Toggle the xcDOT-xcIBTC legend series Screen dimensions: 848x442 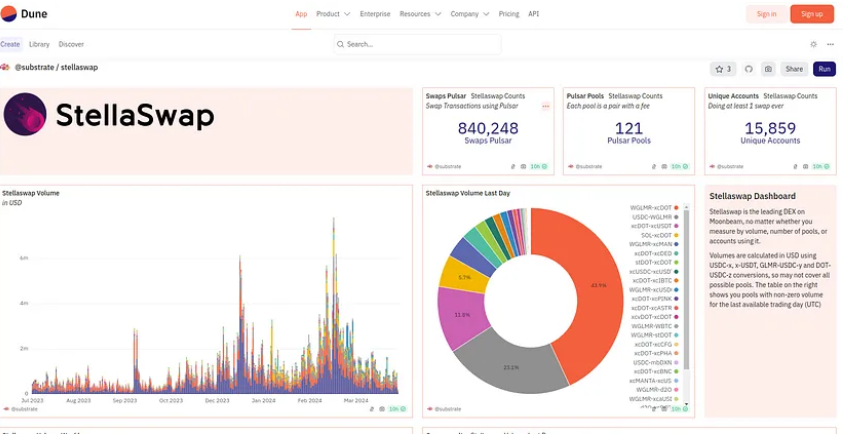click(x=655, y=281)
